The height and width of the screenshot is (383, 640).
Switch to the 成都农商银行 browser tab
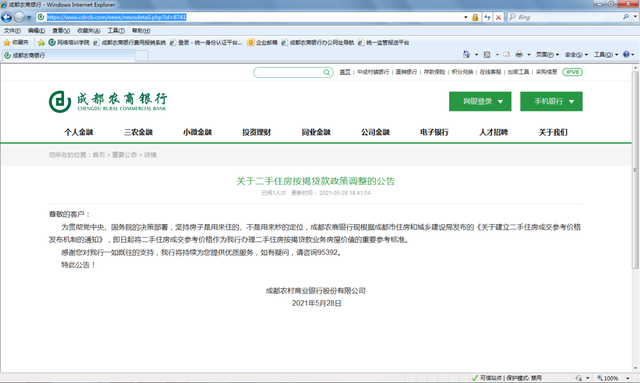68,56
